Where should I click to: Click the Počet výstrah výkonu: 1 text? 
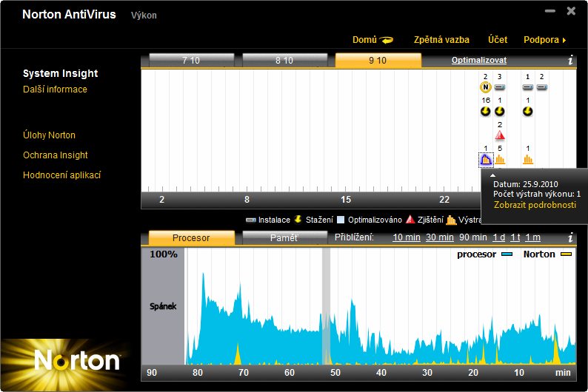click(x=537, y=194)
